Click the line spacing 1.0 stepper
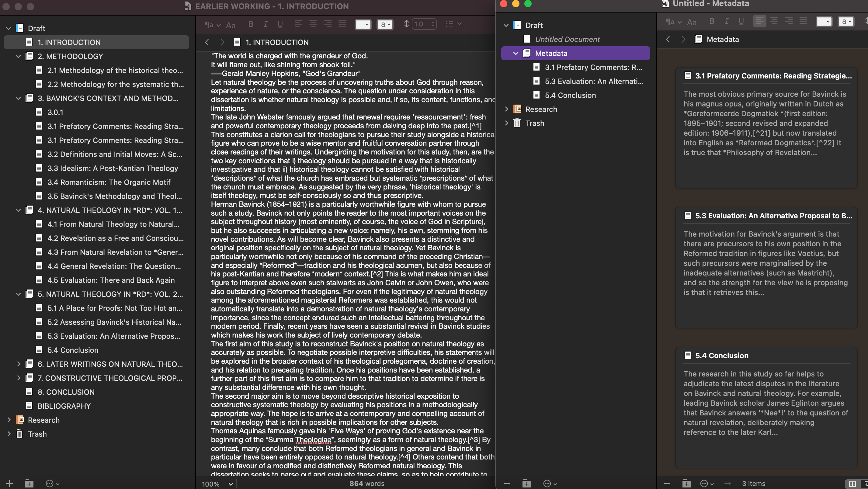868x489 pixels. [433, 24]
